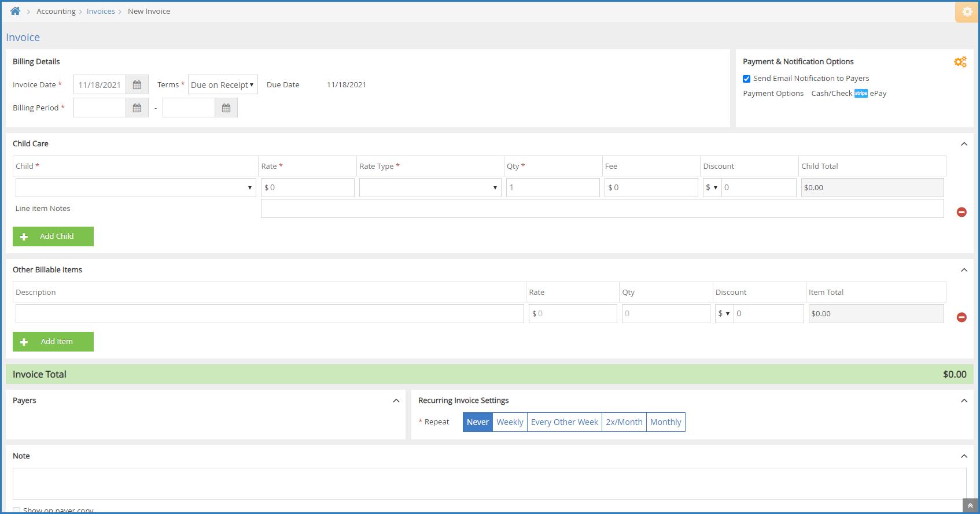980x514 pixels.
Task: Click the Add Item button
Action: pyautogui.click(x=53, y=342)
